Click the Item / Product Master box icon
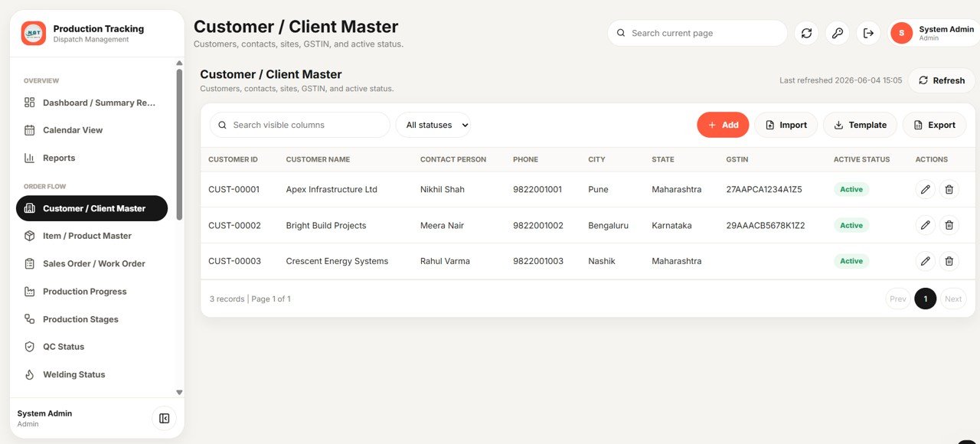The height and width of the screenshot is (444, 980). pos(30,236)
